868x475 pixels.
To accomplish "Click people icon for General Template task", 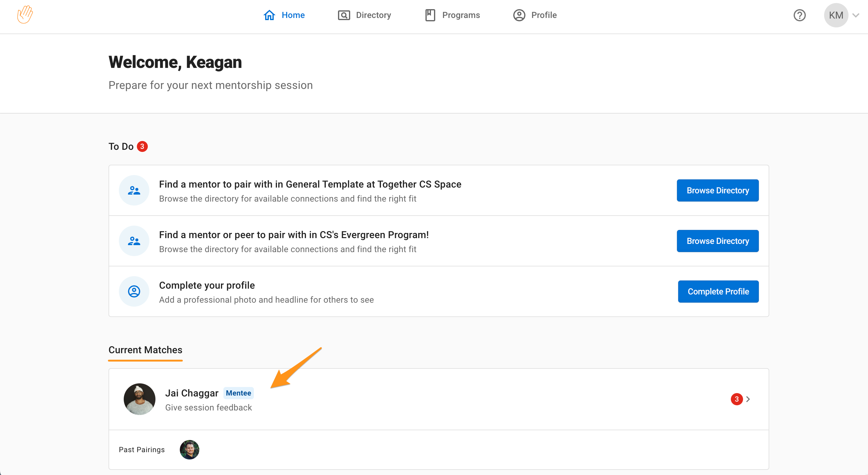I will coord(134,191).
